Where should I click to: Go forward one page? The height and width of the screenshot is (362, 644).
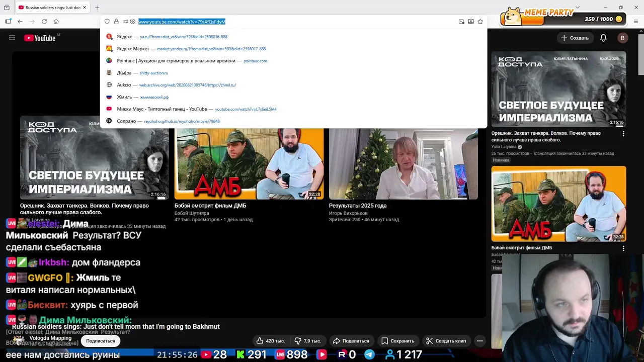pos(32,22)
